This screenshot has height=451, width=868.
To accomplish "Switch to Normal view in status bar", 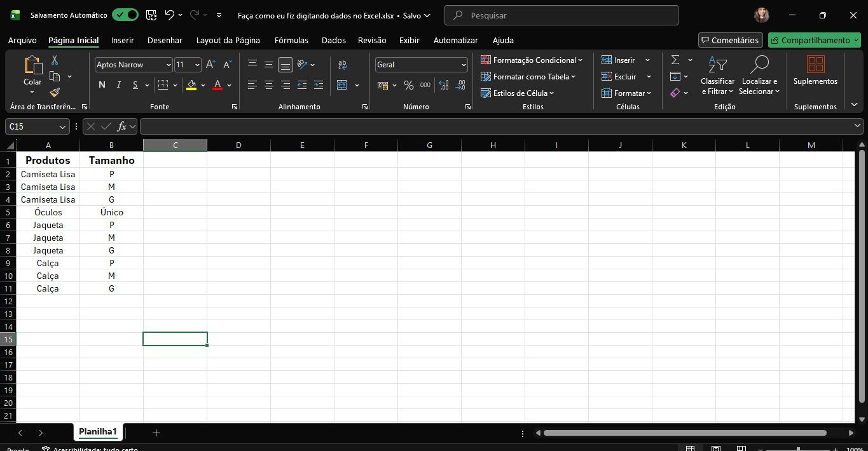I will (690, 448).
